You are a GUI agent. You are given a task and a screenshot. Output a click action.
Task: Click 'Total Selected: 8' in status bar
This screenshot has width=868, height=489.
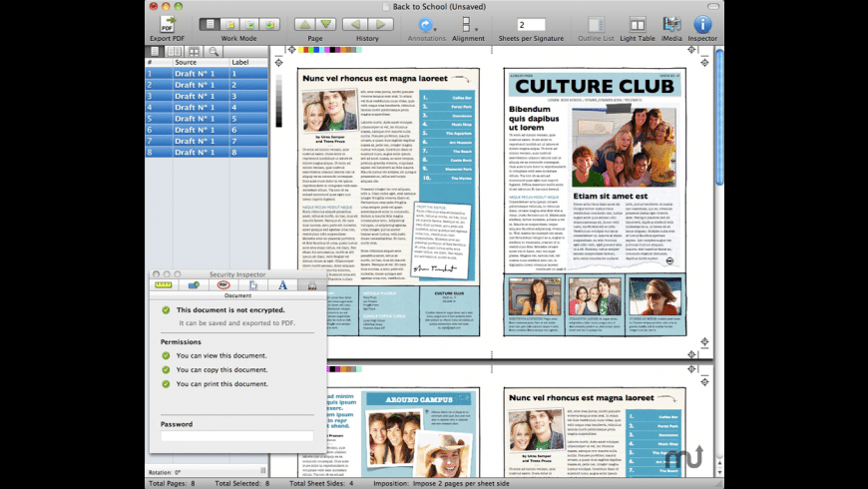click(x=241, y=483)
